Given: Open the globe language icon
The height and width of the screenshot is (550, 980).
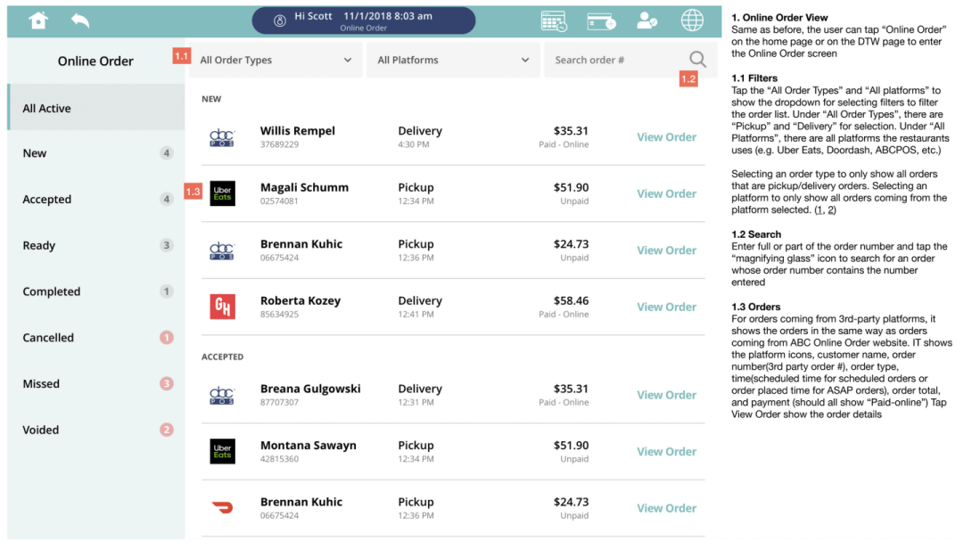Looking at the screenshot, I should [x=692, y=21].
